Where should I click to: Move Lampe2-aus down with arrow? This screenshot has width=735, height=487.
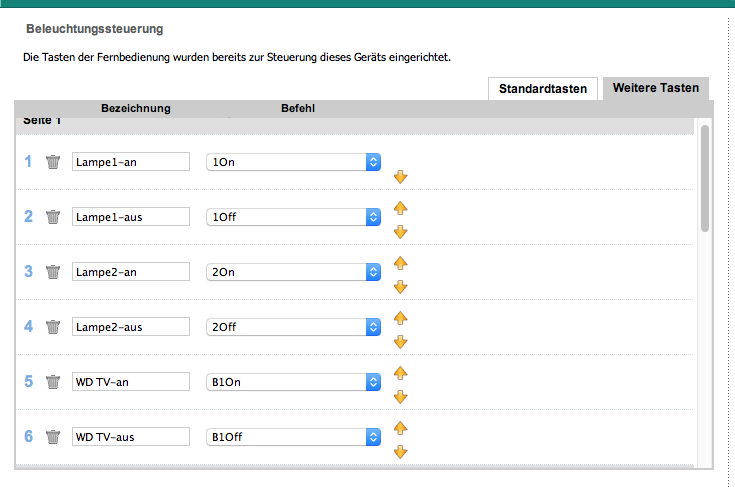pos(400,342)
